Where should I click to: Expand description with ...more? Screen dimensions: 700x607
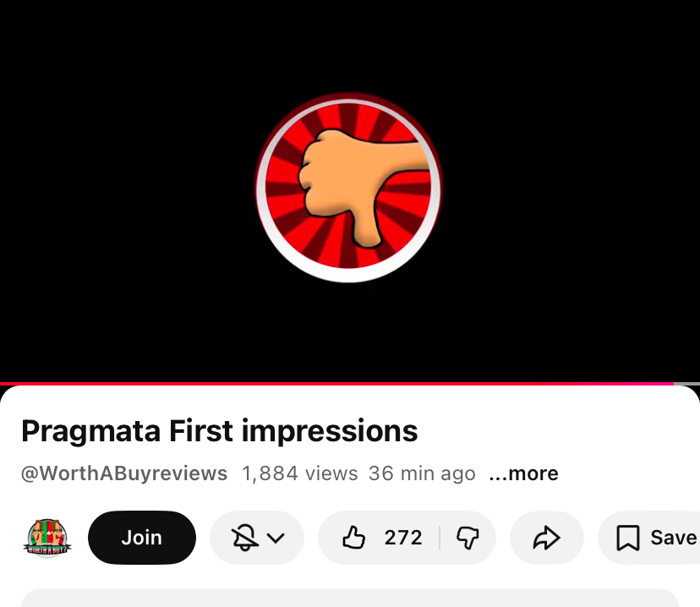523,473
